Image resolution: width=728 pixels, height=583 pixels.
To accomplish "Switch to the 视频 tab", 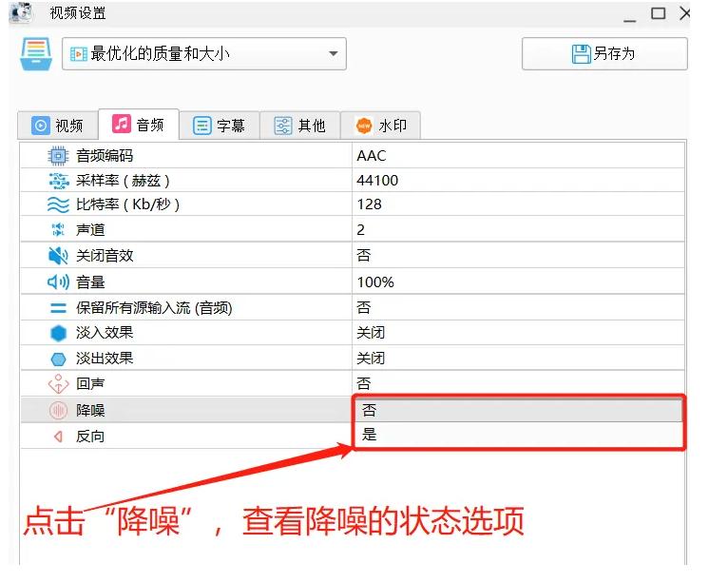I will pyautogui.click(x=58, y=126).
